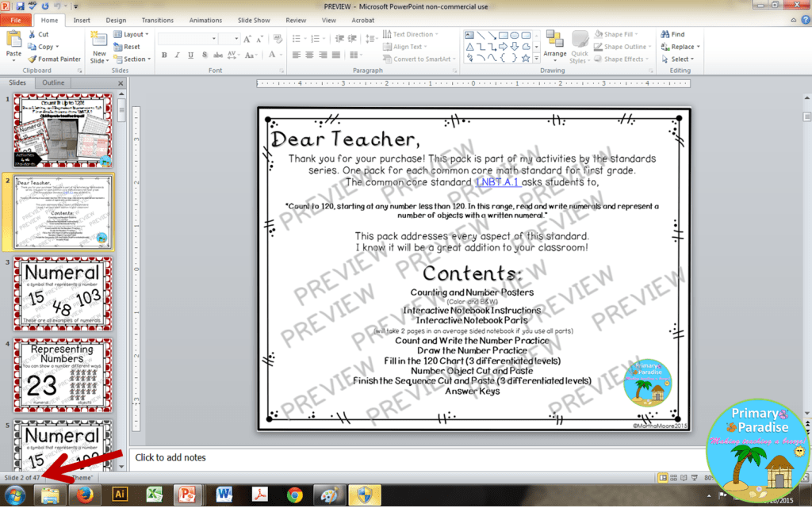Select slide 3 Numeral thumbnail
The image size is (812, 508).
click(62, 293)
